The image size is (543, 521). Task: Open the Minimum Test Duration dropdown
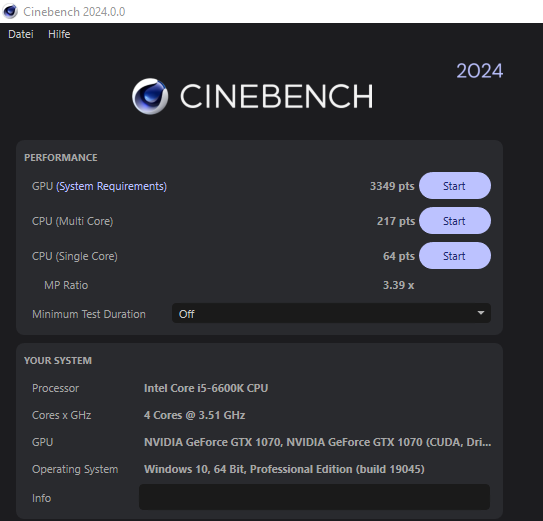point(331,314)
